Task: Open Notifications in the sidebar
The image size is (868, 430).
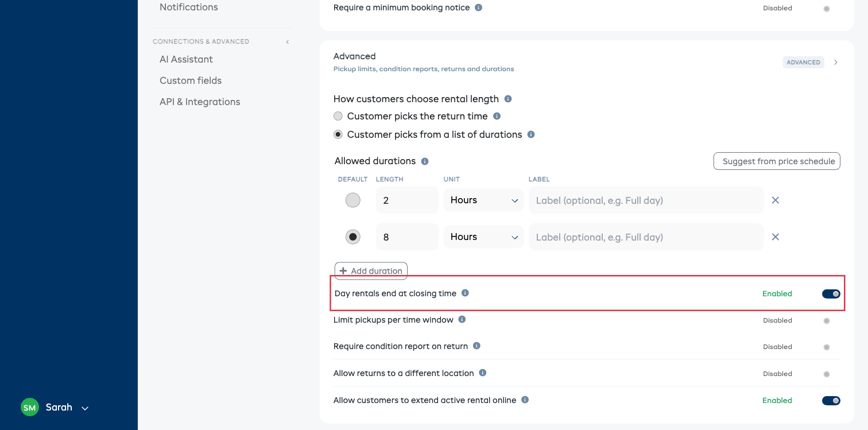Action: click(x=189, y=7)
